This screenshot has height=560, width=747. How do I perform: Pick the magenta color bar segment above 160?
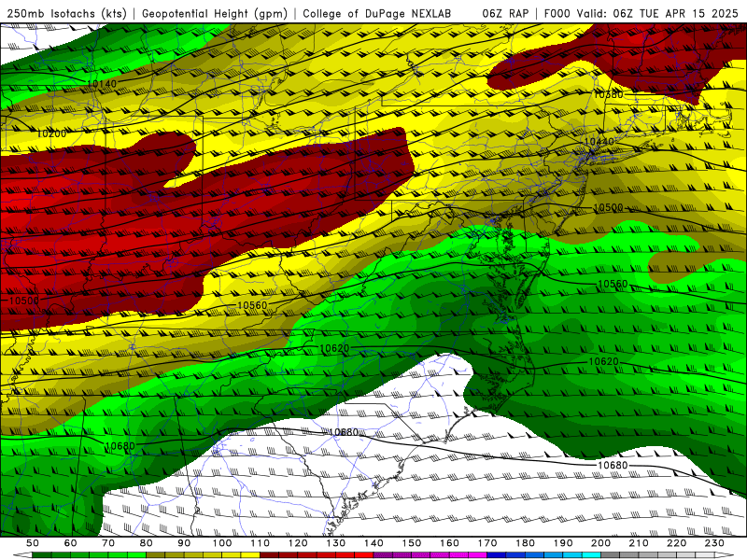tap(458, 555)
